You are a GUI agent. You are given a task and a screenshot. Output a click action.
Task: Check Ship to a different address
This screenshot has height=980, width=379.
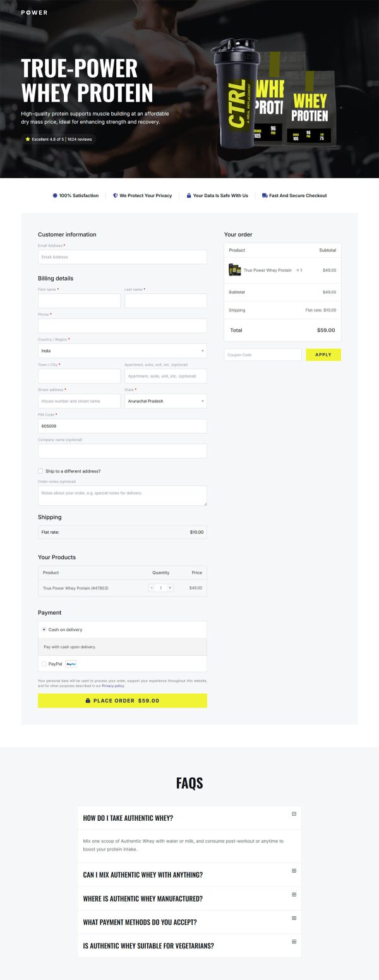(x=40, y=471)
